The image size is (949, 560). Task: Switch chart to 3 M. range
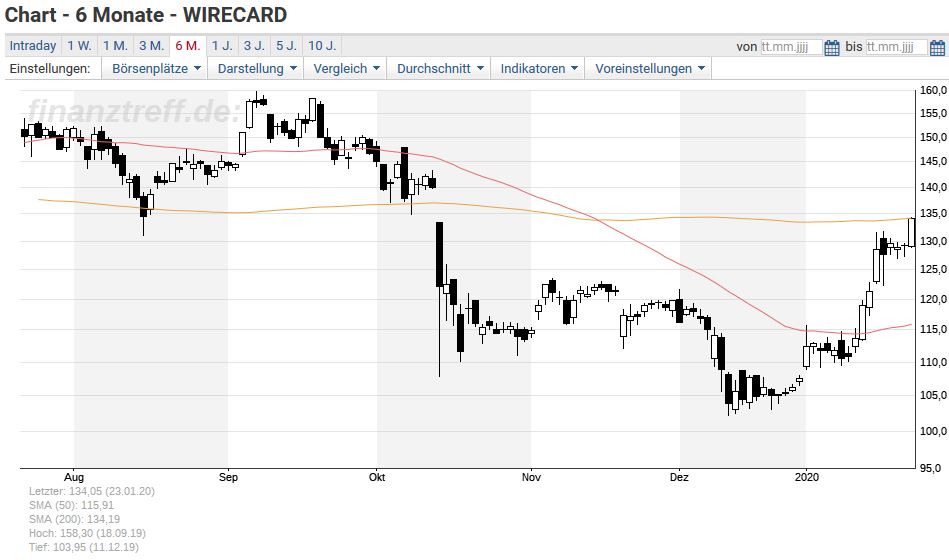click(x=151, y=46)
